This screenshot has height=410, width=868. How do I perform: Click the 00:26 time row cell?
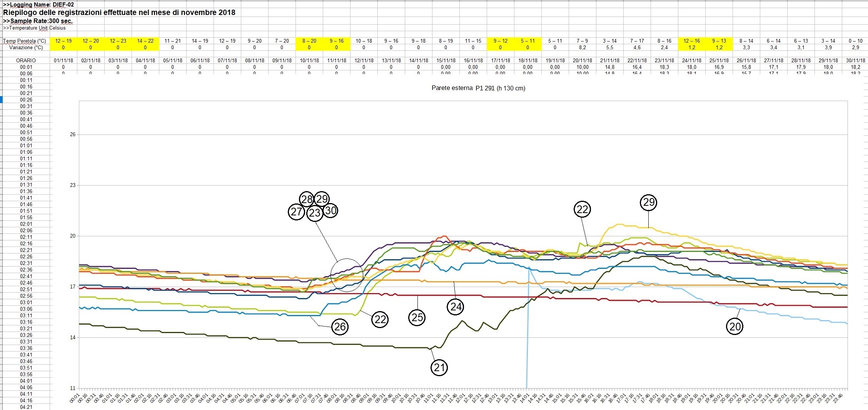[x=26, y=100]
